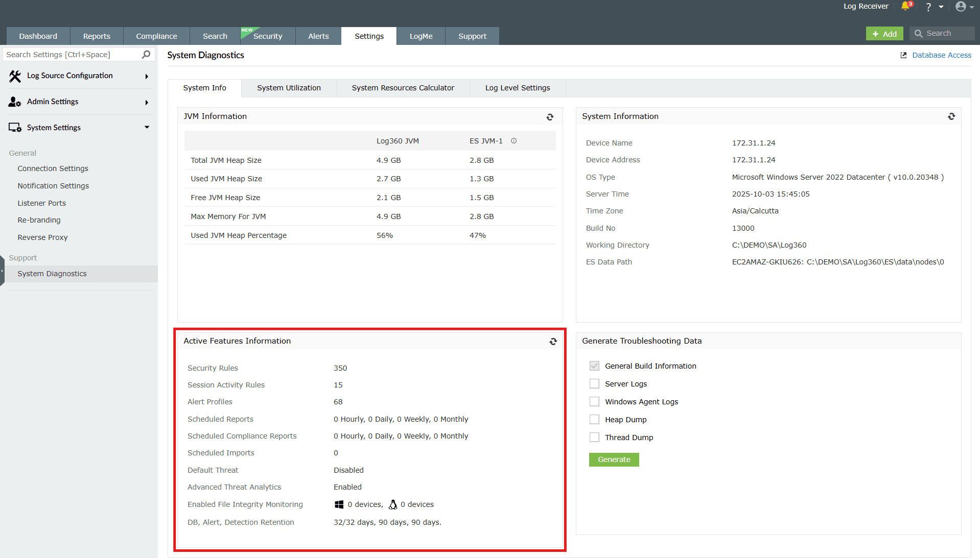Open the Alerts tab
The image size is (980, 558).
point(318,36)
